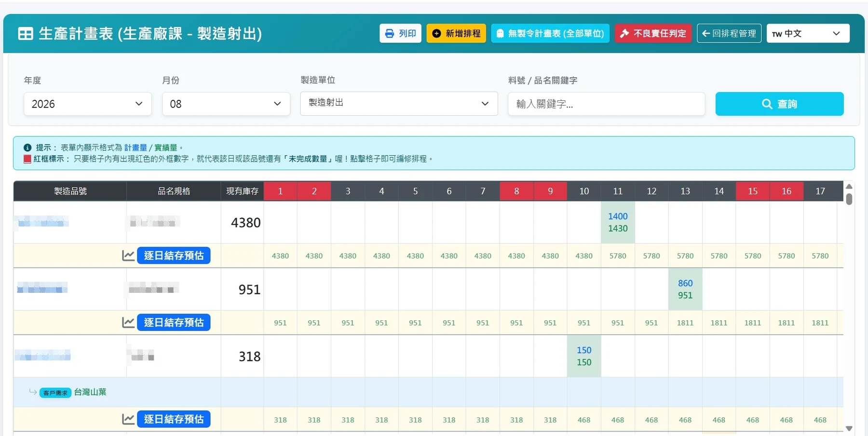Click the 台灣山葉 customer name
868x436 pixels.
coord(90,392)
